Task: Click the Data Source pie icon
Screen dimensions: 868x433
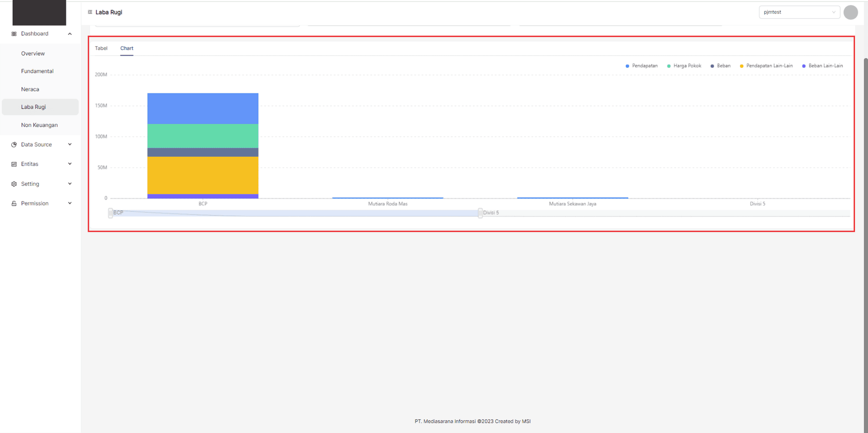Action: pyautogui.click(x=14, y=145)
